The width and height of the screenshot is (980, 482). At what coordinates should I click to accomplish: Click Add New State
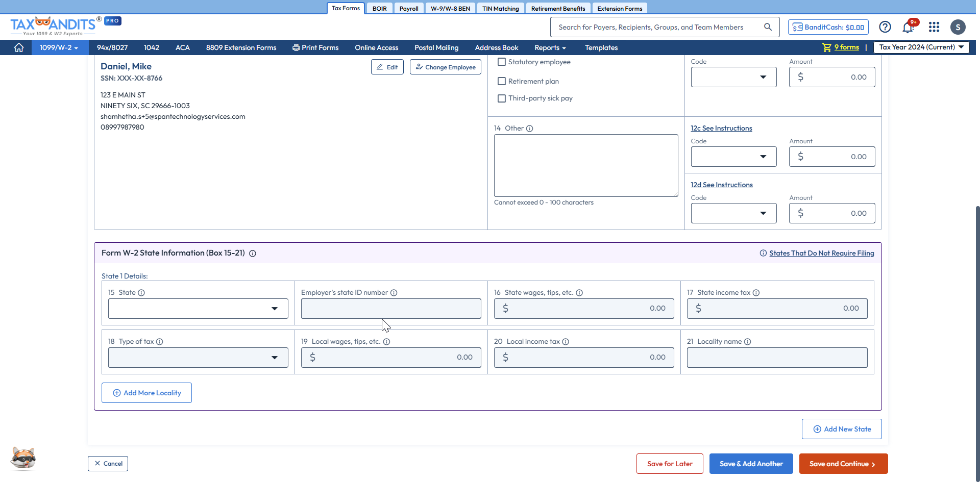coord(842,429)
